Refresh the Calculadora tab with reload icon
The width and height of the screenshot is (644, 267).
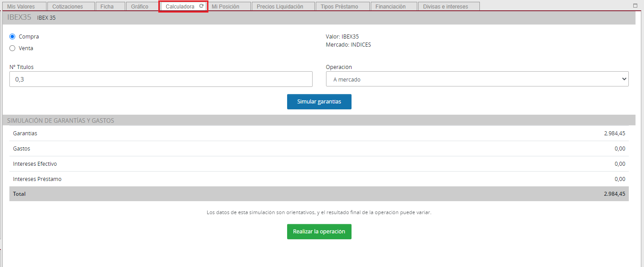coord(201,6)
